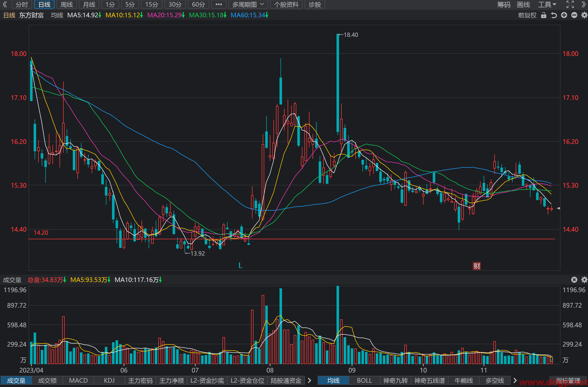The width and height of the screenshot is (588, 387).
Task: Click the MA10:15.12 legend value
Action: (x=124, y=15)
